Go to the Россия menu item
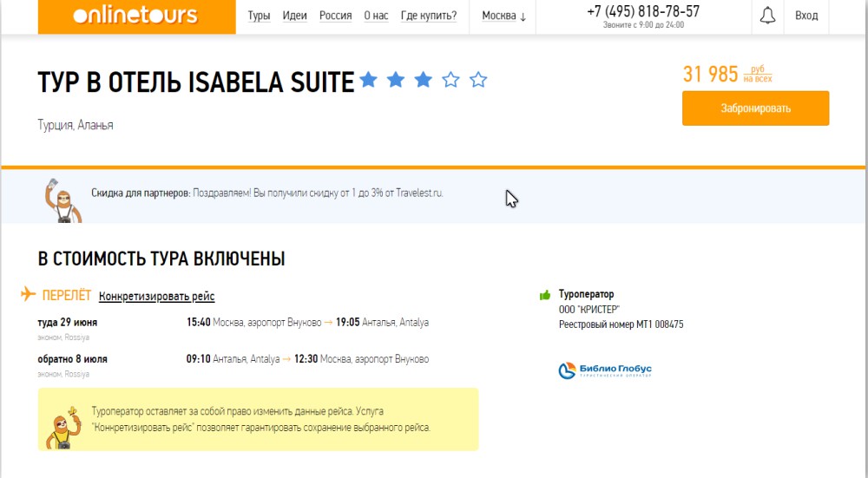The image size is (868, 478). (x=335, y=16)
